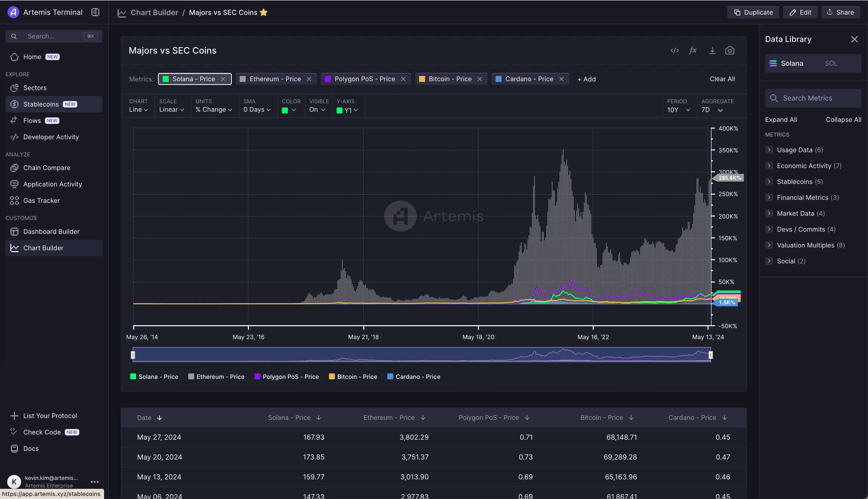The height and width of the screenshot is (499, 868).
Task: Focus the Search Metrics field
Action: tap(813, 98)
